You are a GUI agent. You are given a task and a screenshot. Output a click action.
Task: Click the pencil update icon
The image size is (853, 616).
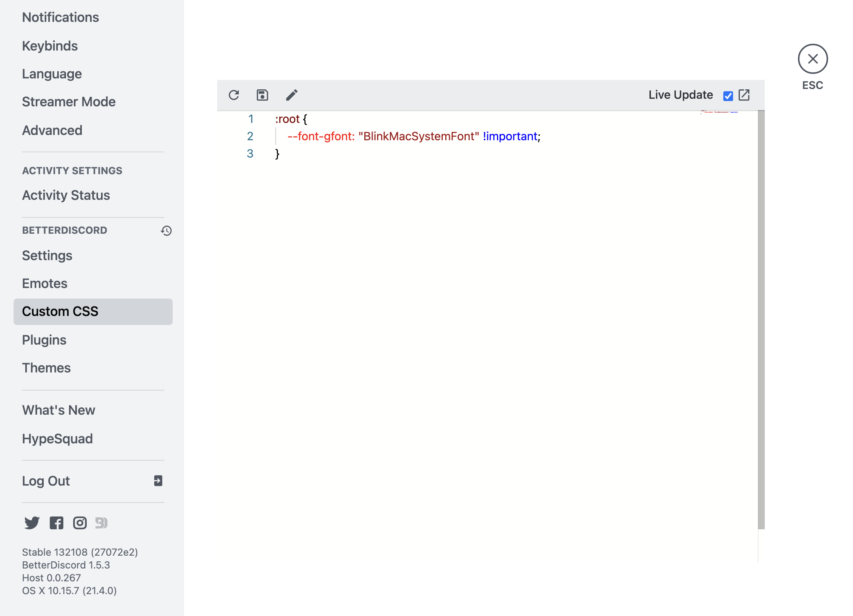(291, 95)
